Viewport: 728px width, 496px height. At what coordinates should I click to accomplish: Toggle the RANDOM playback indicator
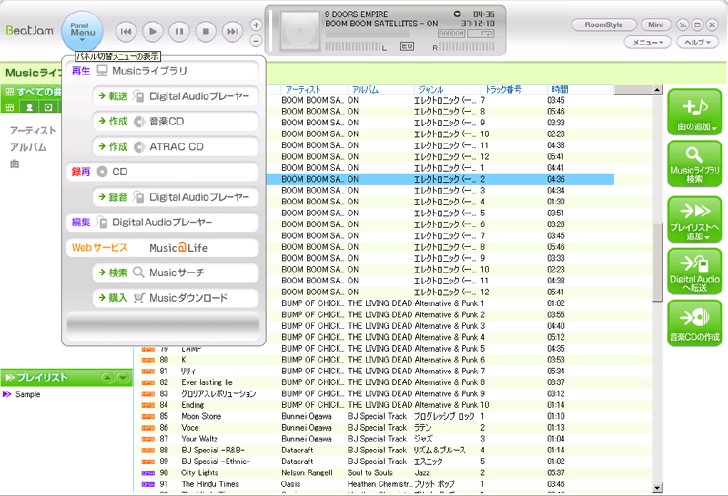pos(451,33)
